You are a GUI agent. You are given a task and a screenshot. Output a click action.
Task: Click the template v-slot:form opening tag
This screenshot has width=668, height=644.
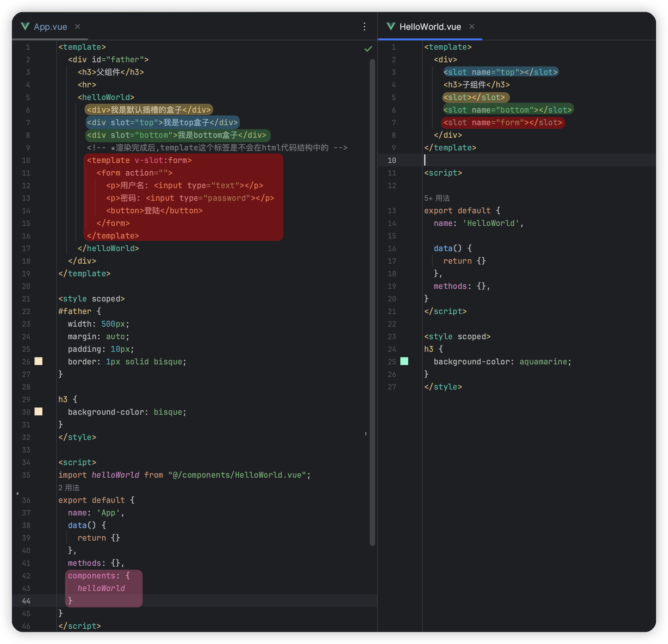139,160
